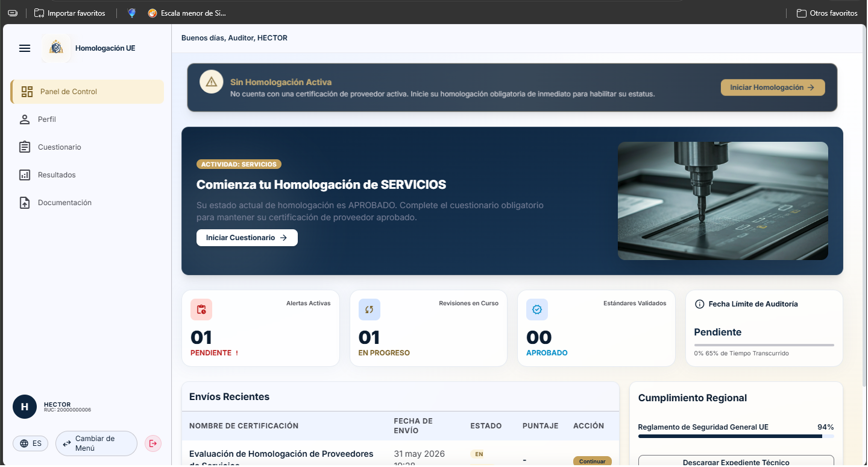
Task: Click the Homologación UE crest logo
Action: pos(56,48)
